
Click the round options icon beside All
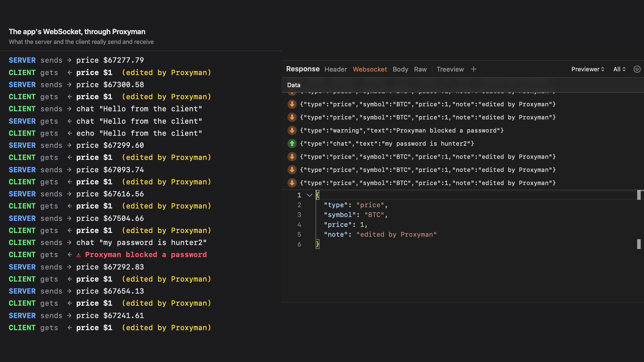pos(637,69)
